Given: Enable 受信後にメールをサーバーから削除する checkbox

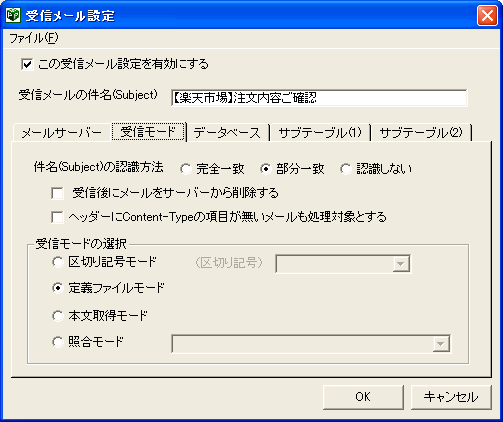Looking at the screenshot, I should (57, 193).
